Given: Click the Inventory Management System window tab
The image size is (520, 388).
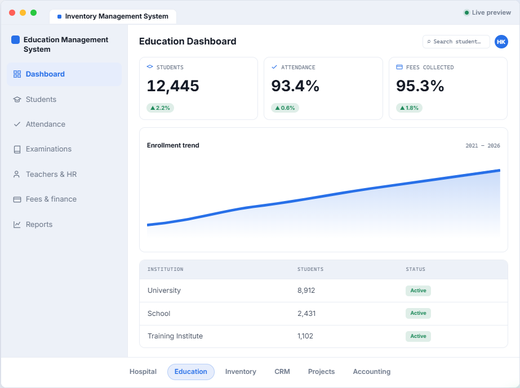Looking at the screenshot, I should point(113,16).
